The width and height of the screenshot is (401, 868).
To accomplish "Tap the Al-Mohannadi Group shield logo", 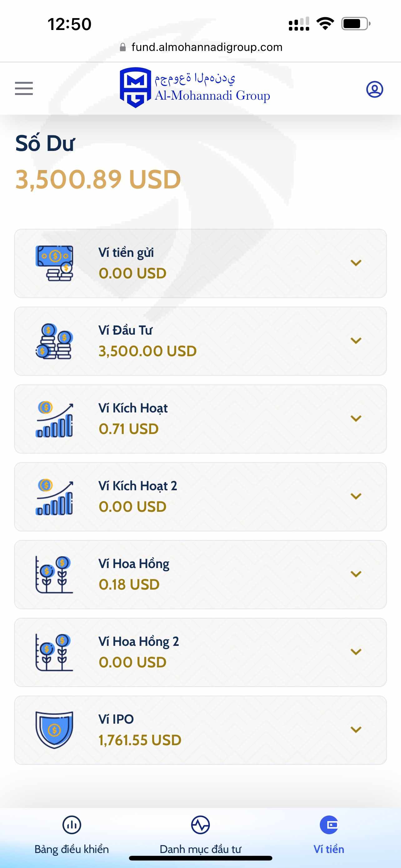I will coord(135,87).
